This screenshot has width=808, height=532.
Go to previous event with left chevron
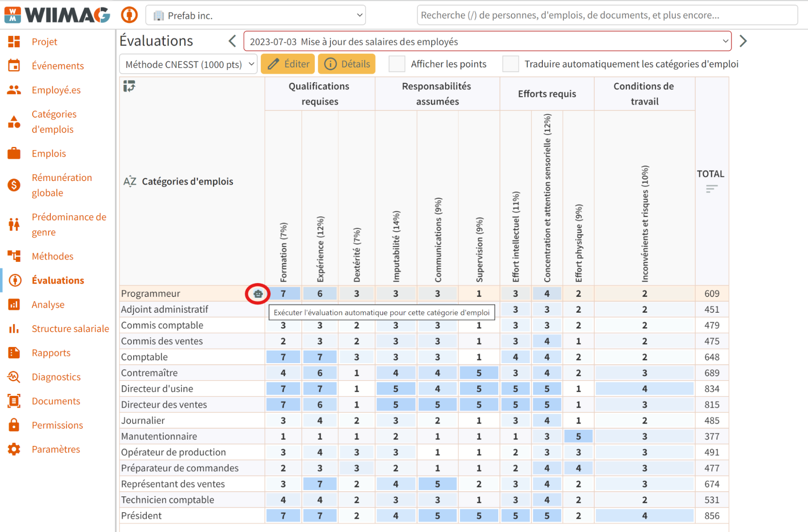pos(232,41)
